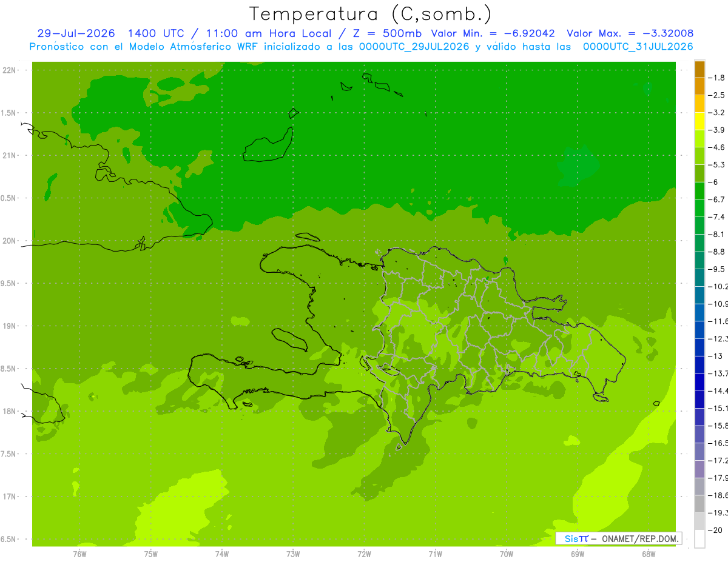Click the "68W" longitude axis label

click(x=648, y=554)
